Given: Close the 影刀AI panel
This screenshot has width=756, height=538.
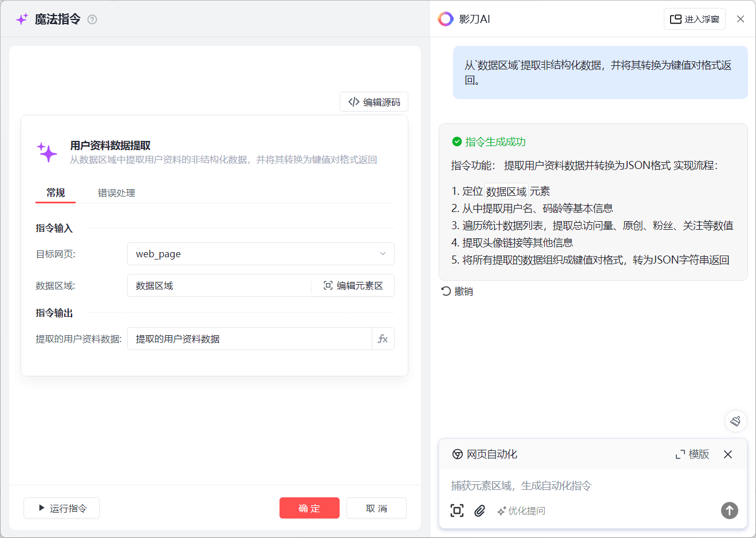Looking at the screenshot, I should 741,19.
